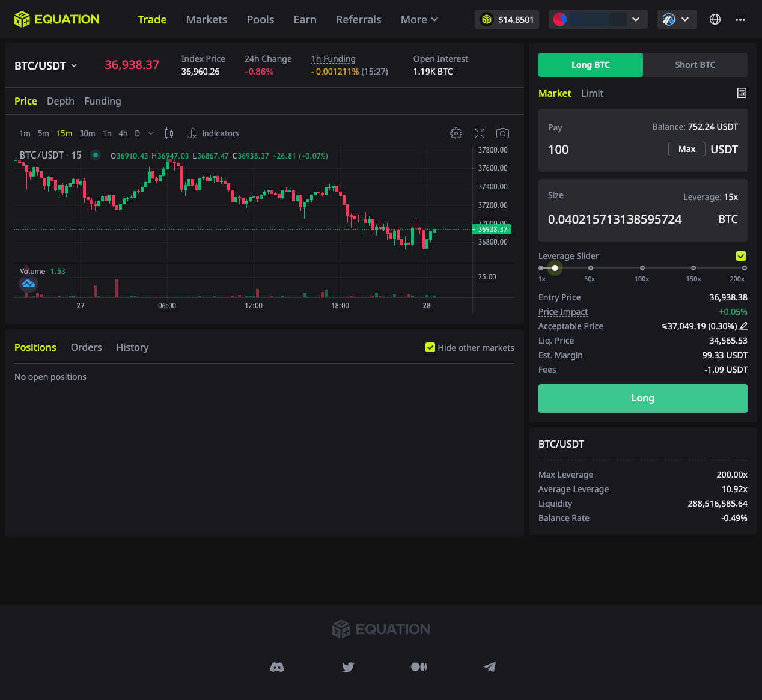Screen dimensions: 762x700
Task: Open the Referrals page
Action: pyautogui.click(x=358, y=19)
